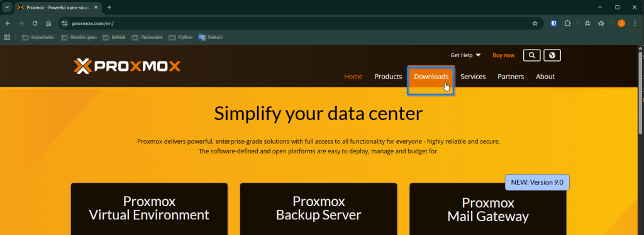
Task: Open the Products menu item
Action: pyautogui.click(x=388, y=77)
